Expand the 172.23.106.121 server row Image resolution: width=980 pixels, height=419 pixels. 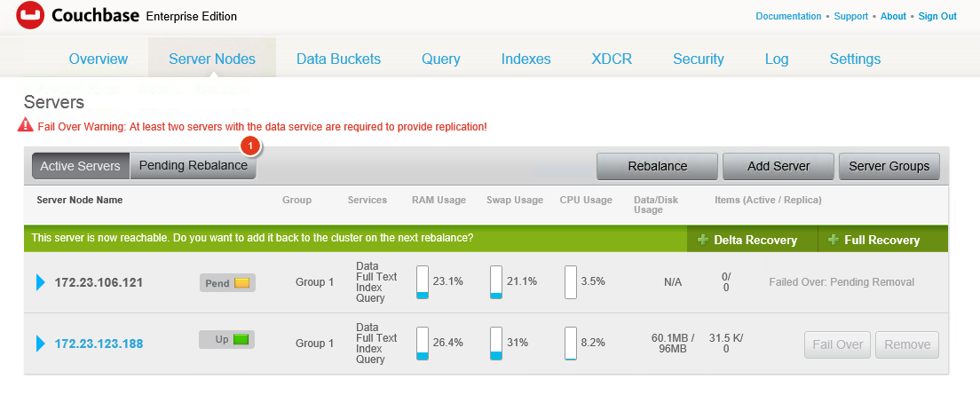point(41,282)
